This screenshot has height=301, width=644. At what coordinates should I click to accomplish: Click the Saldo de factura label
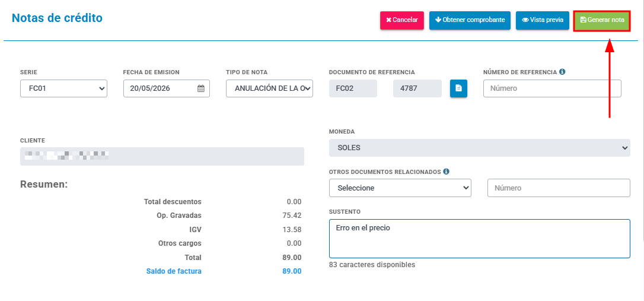click(174, 271)
